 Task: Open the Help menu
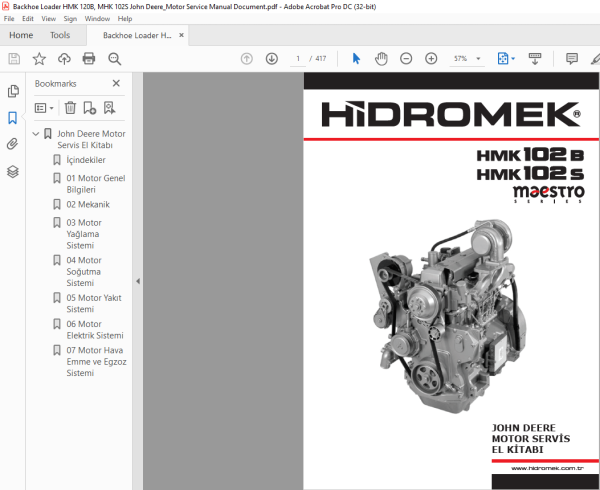125,18
